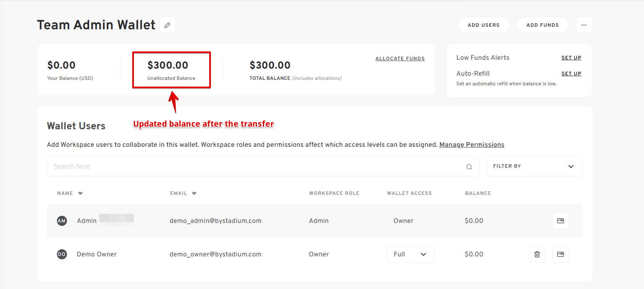Set up Low Funds Alerts

[571, 58]
